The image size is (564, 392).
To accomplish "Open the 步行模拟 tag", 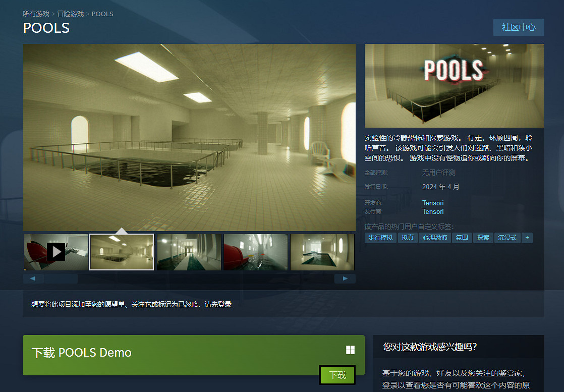I will 380,237.
